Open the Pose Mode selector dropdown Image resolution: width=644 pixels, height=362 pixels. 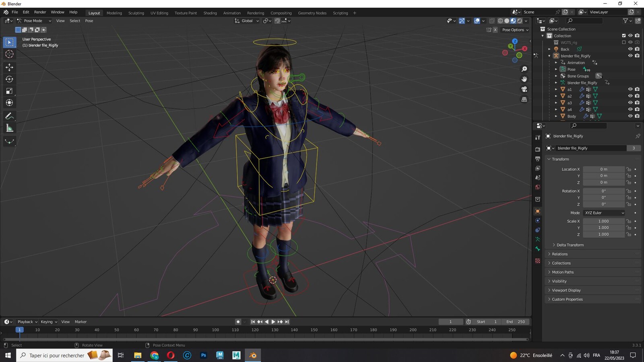coord(34,21)
